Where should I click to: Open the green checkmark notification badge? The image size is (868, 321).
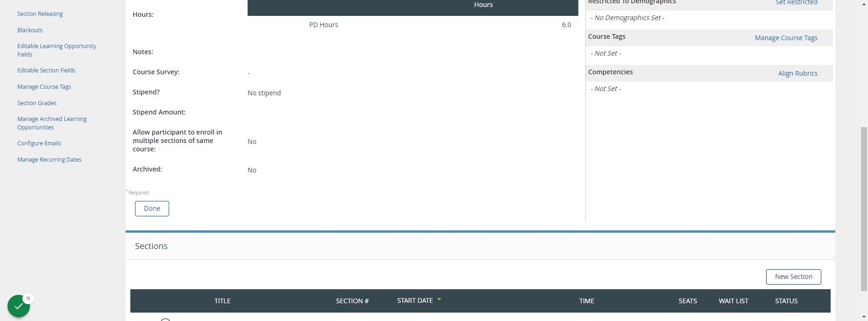[x=19, y=306]
